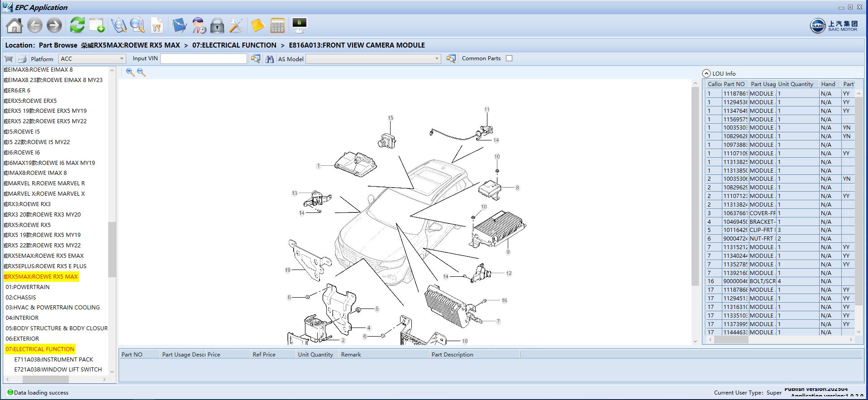Select ROEWE MARVEL R model

tap(44, 183)
